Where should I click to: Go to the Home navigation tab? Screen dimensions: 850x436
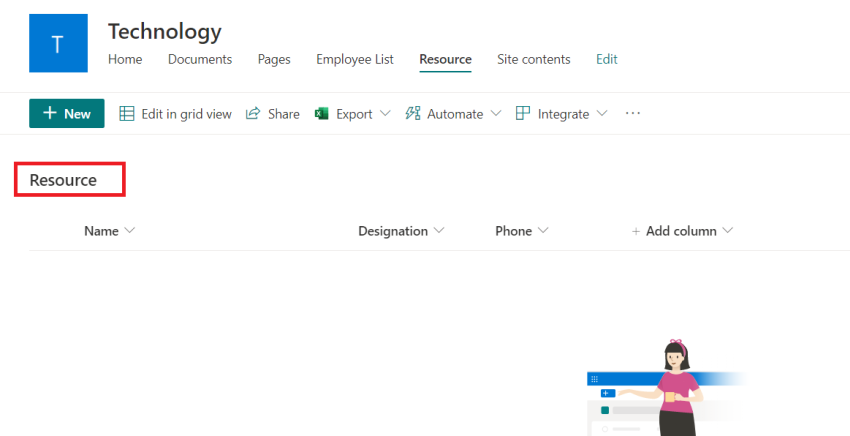point(125,59)
